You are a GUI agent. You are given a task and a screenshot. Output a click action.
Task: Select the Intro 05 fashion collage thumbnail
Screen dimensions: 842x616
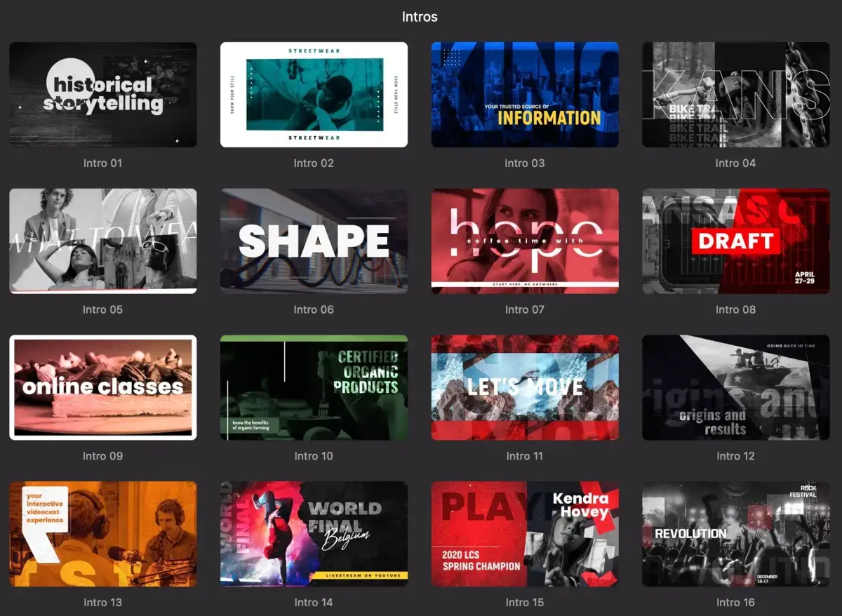(x=103, y=241)
